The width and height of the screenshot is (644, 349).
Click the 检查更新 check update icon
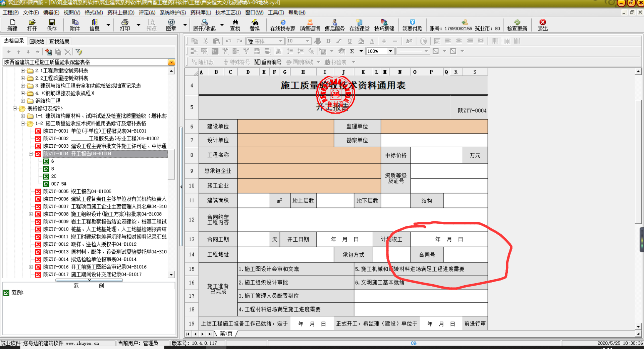coord(517,25)
